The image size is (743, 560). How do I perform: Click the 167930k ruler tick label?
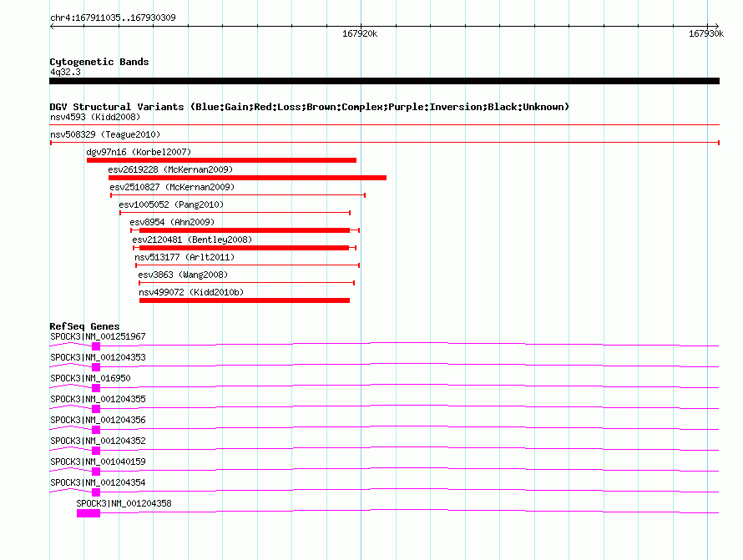point(706,33)
